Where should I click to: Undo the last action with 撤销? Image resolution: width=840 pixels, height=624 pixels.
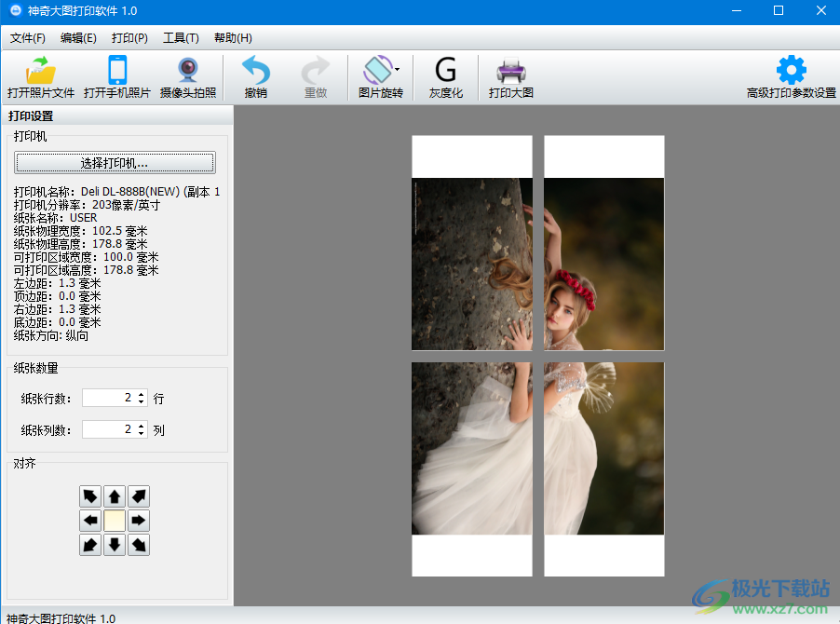pos(255,71)
